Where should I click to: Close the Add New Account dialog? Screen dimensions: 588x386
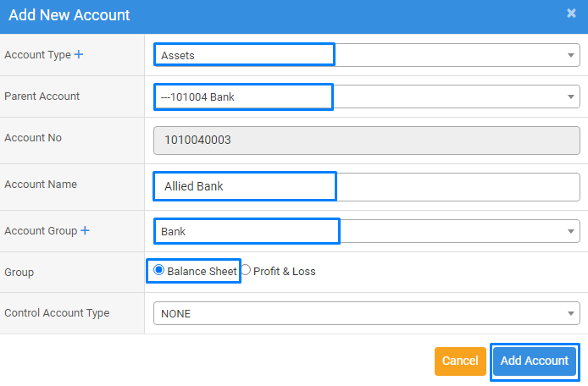(571, 14)
